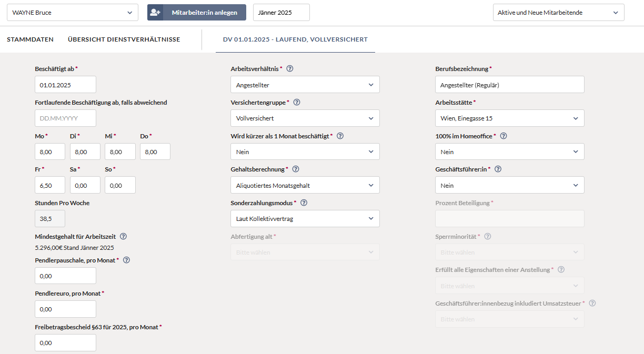Show help for Wird kürzer als 1 Monat beschäftigt
Image resolution: width=644 pixels, height=354 pixels.
340,136
